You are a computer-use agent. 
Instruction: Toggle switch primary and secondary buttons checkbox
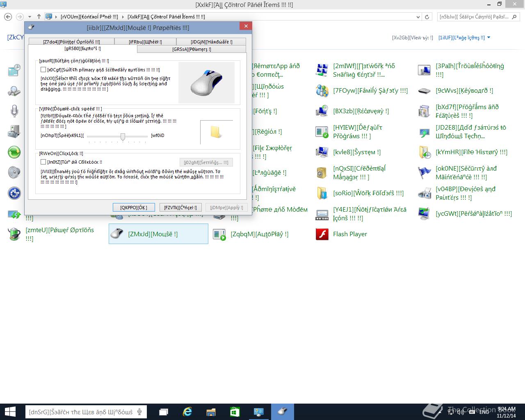(43, 70)
